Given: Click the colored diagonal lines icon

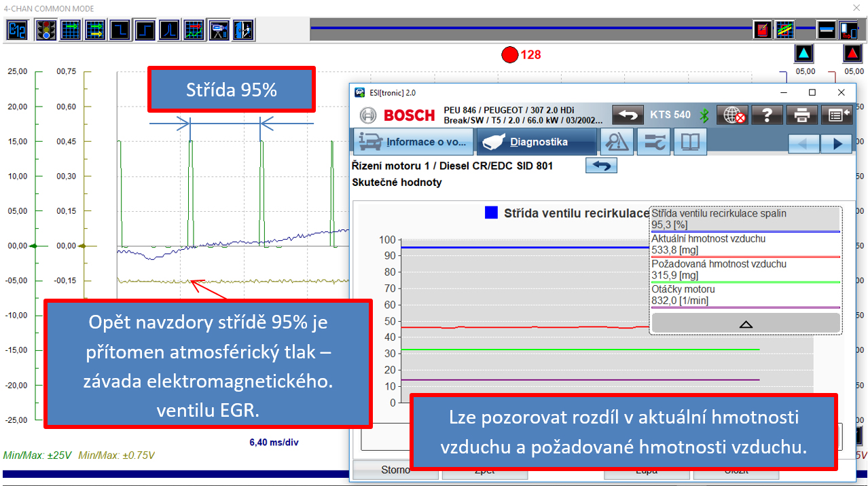Looking at the screenshot, I should pyautogui.click(x=786, y=30).
